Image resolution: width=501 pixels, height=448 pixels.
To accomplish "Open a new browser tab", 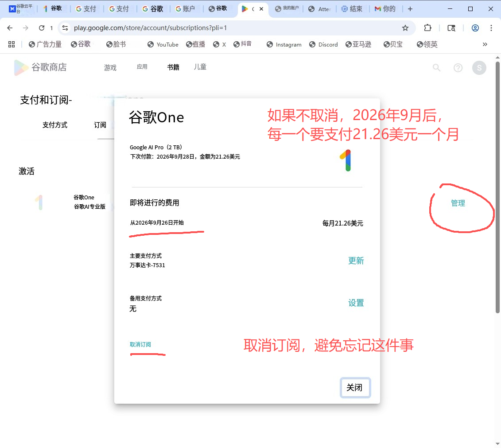I will pos(410,9).
